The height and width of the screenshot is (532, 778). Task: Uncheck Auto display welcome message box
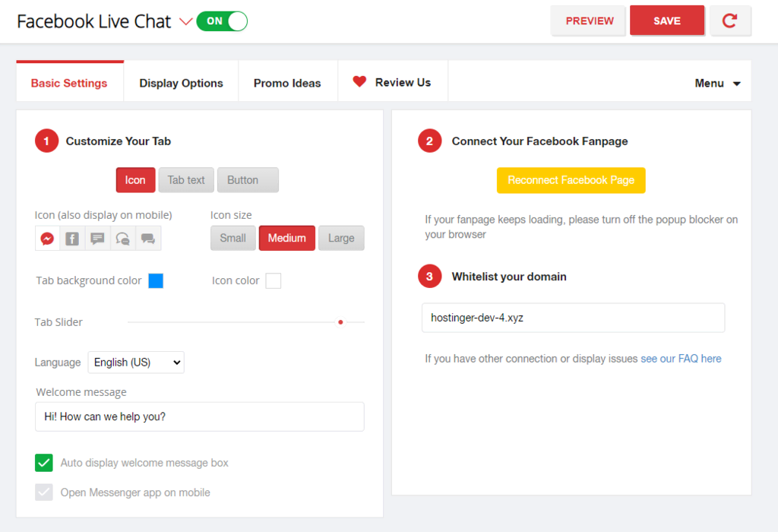(43, 463)
